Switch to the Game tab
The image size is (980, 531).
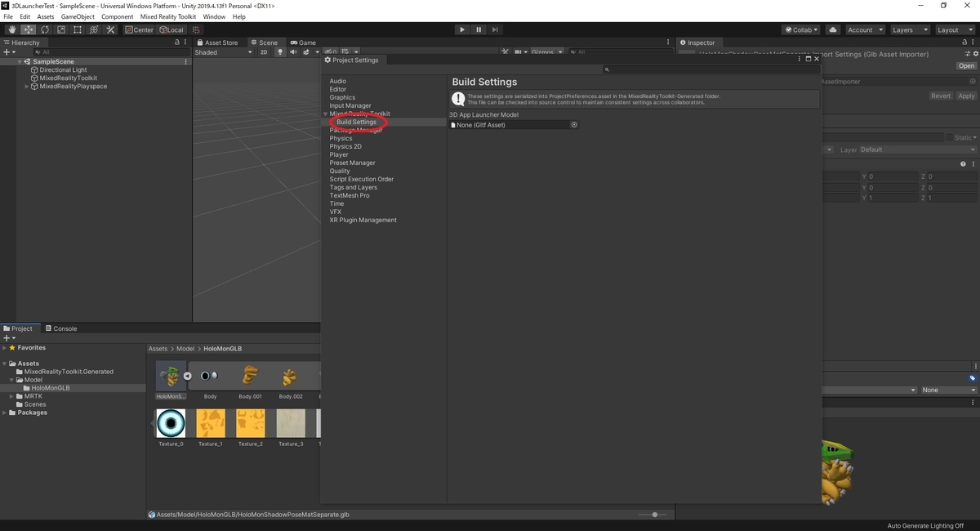[303, 42]
